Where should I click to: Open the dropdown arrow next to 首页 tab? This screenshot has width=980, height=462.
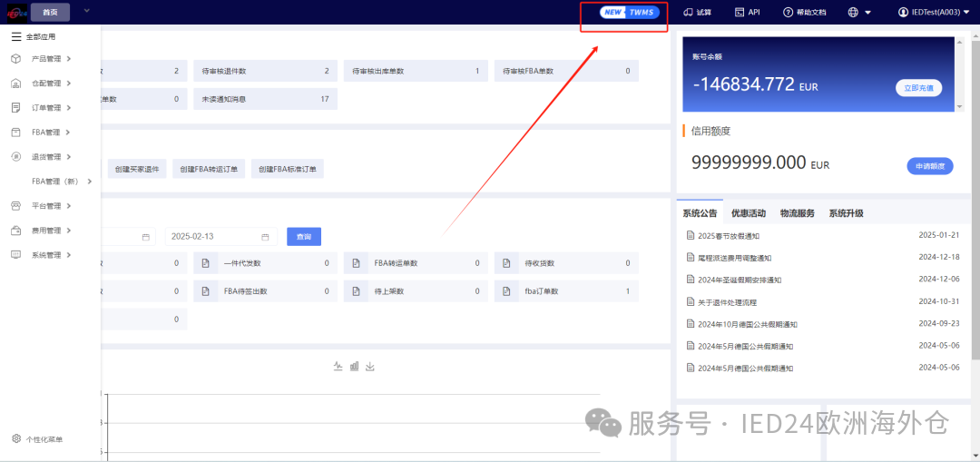click(86, 11)
